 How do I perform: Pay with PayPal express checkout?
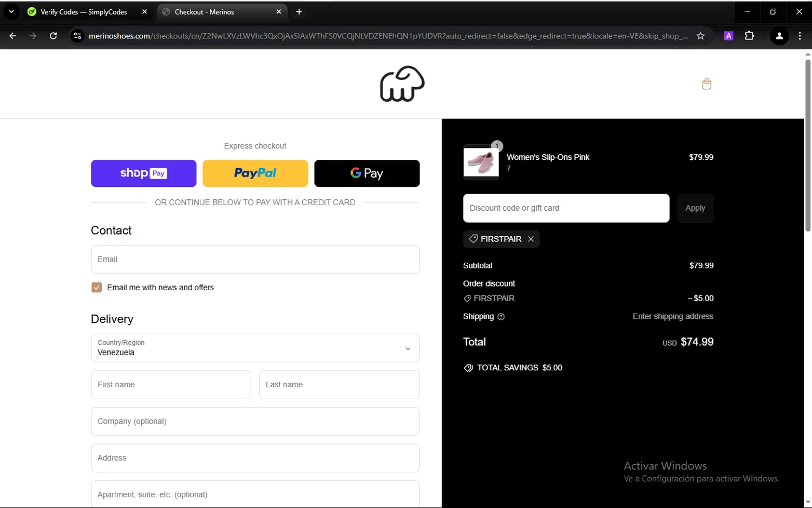255,173
